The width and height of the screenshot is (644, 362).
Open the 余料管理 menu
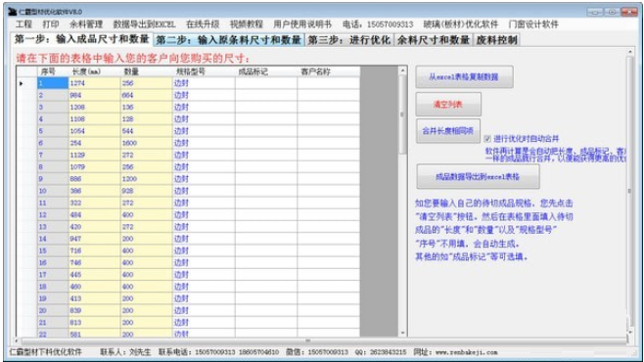pos(86,24)
